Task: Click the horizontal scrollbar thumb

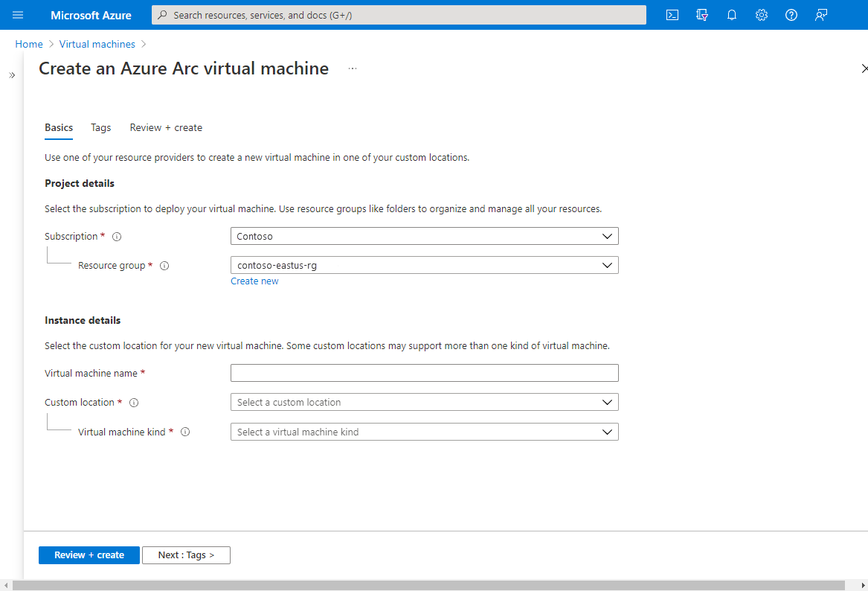Action: coord(428,586)
